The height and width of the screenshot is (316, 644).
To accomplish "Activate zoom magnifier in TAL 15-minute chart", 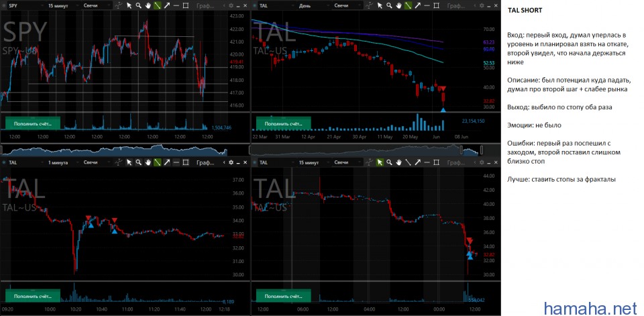I will point(389,162).
